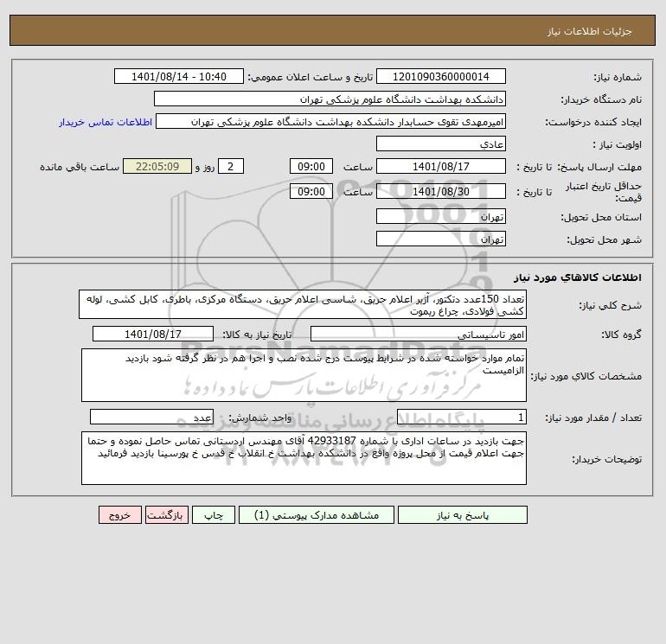Image resolution: width=666 pixels, height=644 pixels.
Task: Click the buyer notes text area with phone 42933187
Action: point(304,458)
